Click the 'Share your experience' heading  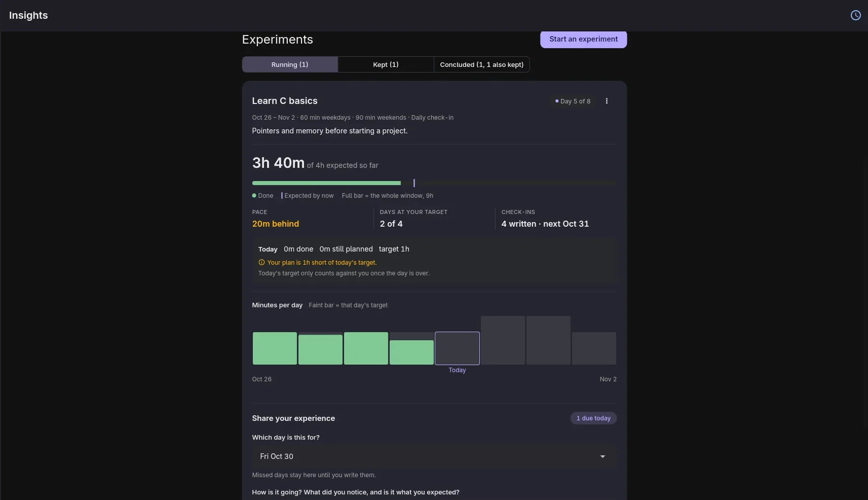pos(293,418)
